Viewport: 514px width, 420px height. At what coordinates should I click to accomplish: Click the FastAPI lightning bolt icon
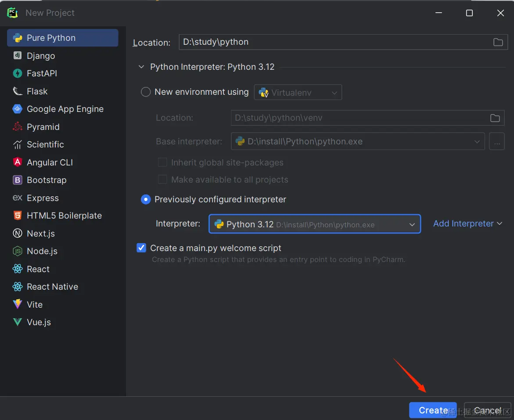[18, 73]
